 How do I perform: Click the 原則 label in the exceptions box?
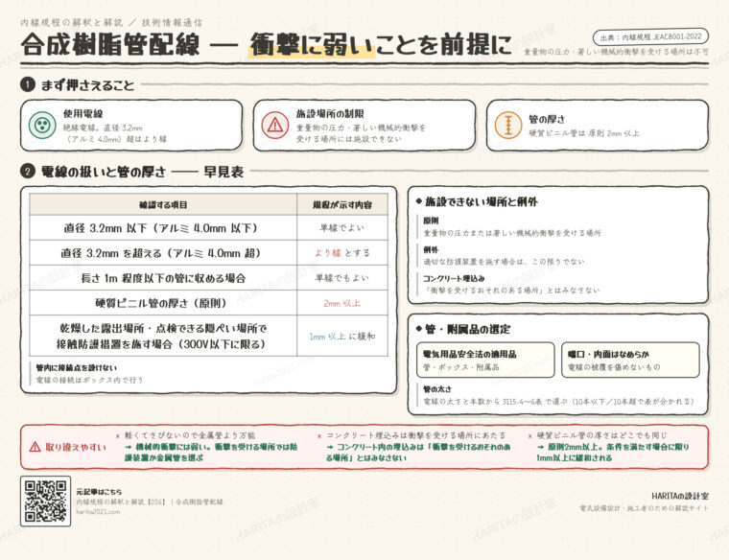[x=431, y=221]
